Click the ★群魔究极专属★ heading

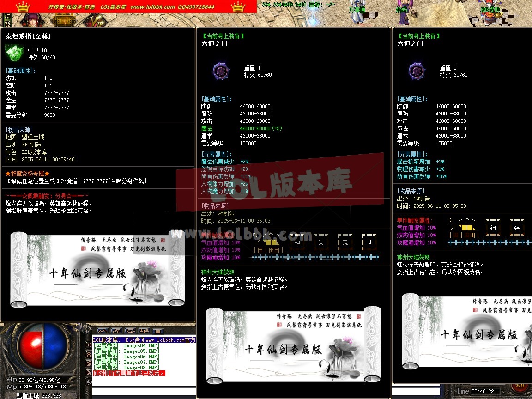pos(28,174)
